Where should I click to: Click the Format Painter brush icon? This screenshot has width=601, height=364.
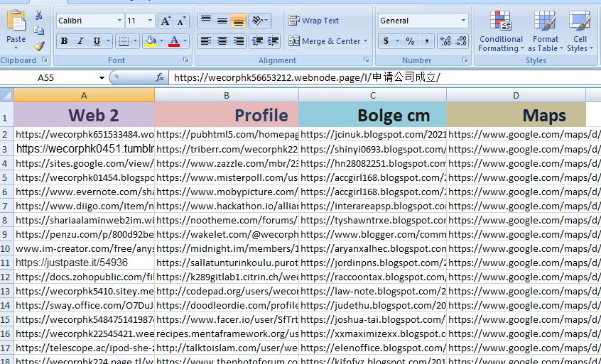tap(38, 45)
